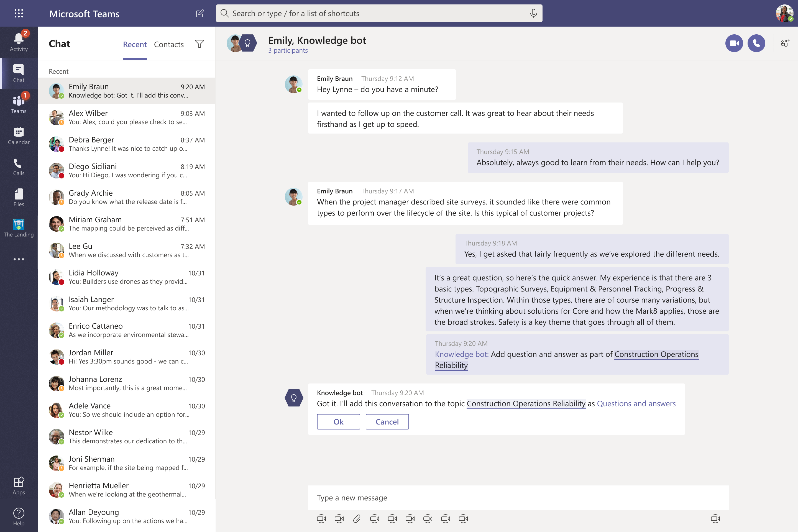798x532 pixels.
Task: Start a video call with Emily
Action: tap(734, 43)
